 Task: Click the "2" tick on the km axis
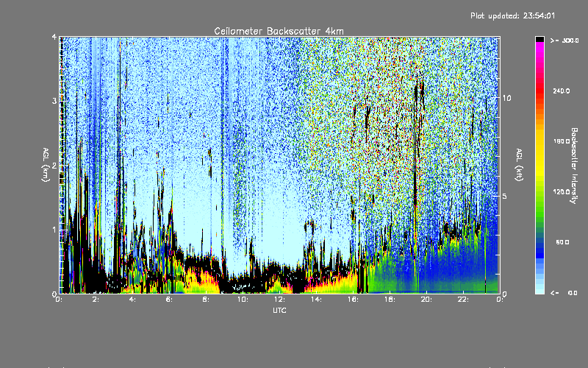tap(54, 166)
